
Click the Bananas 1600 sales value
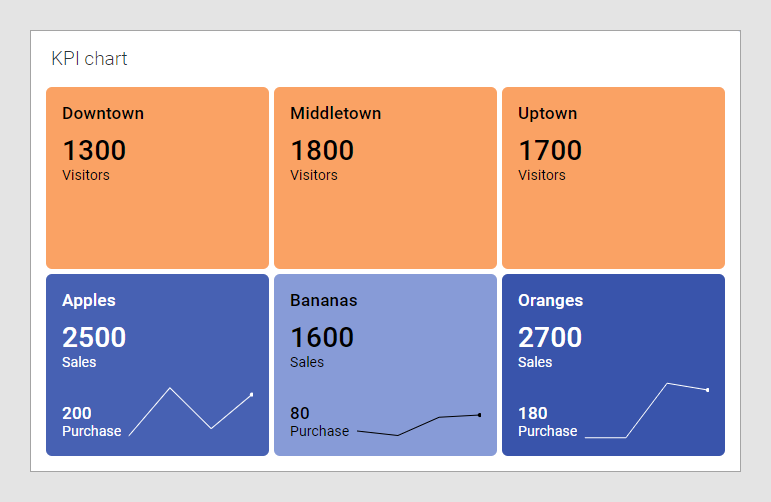point(322,337)
